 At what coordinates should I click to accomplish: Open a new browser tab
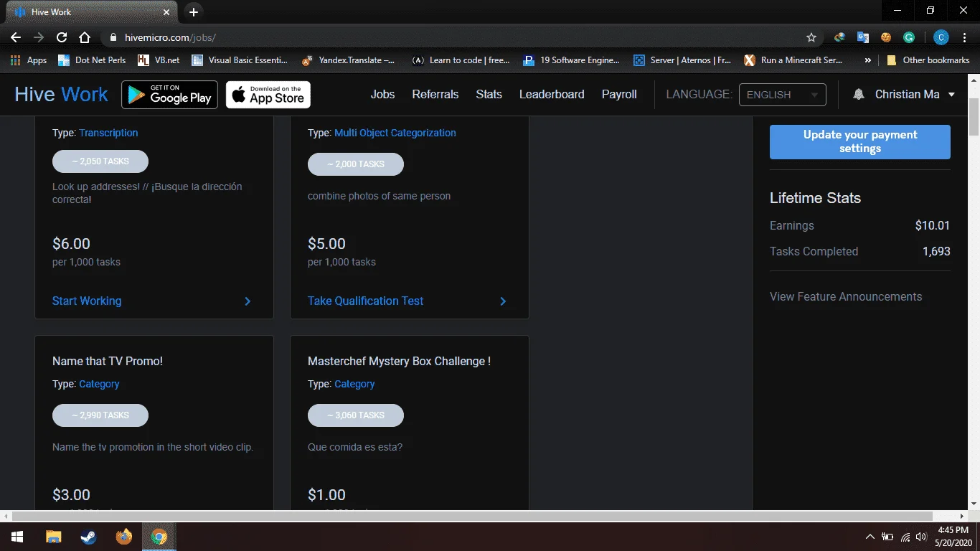click(194, 12)
